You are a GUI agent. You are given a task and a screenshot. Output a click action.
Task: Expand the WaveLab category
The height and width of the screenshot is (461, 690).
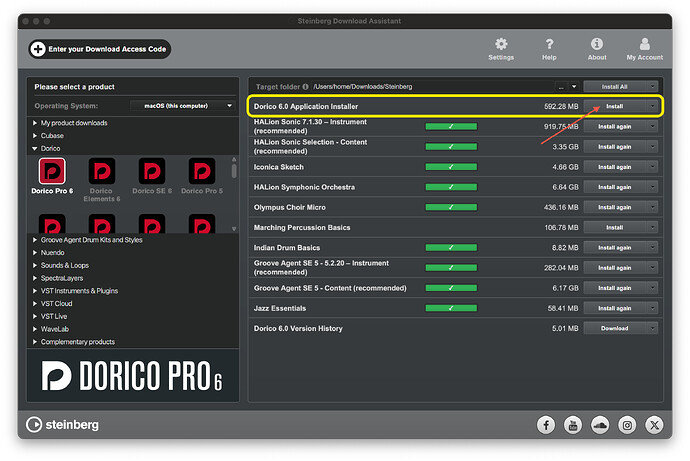point(35,329)
